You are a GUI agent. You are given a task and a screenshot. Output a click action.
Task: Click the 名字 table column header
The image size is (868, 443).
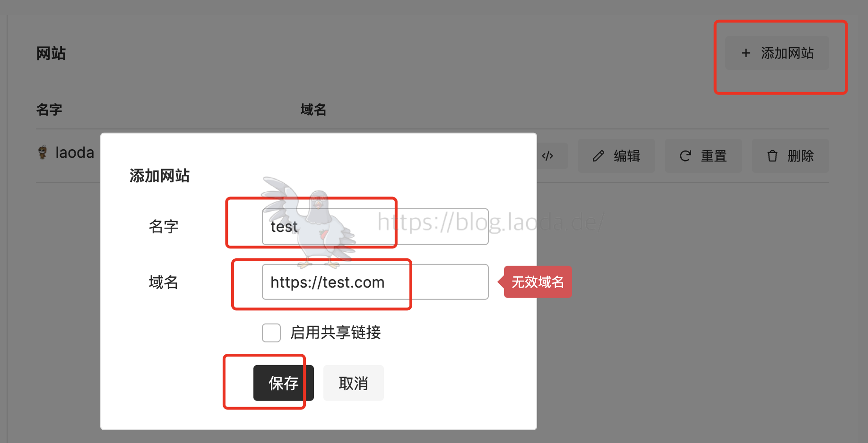coord(49,110)
